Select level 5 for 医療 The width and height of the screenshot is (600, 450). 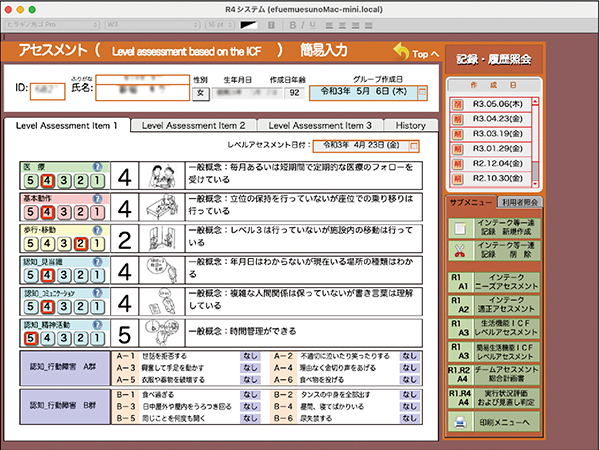pyautogui.click(x=33, y=180)
